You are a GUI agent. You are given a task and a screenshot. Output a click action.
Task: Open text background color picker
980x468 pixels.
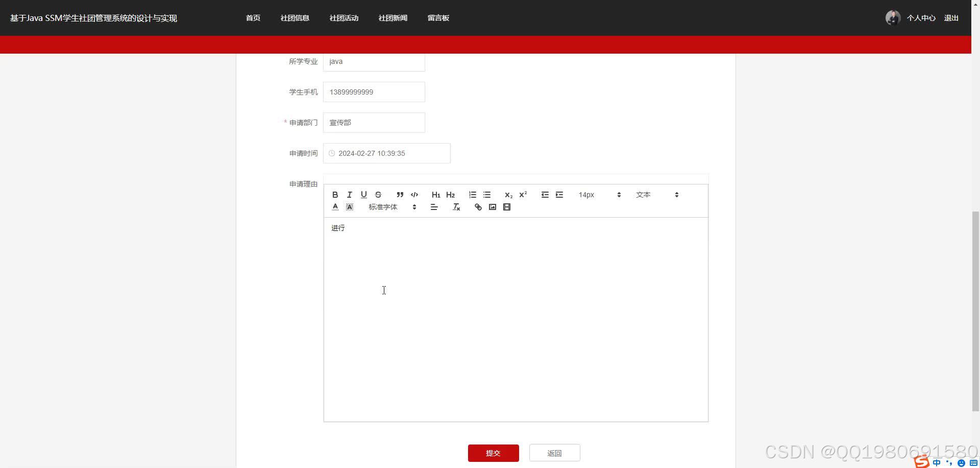[x=349, y=207]
